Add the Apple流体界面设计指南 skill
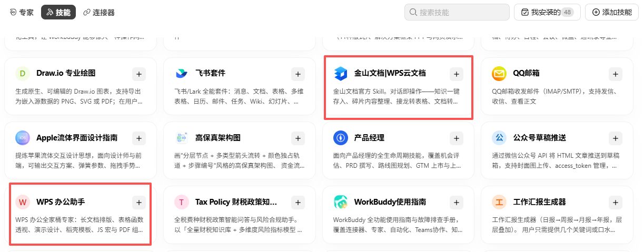Viewport: 644px width, 252px height. (139, 138)
